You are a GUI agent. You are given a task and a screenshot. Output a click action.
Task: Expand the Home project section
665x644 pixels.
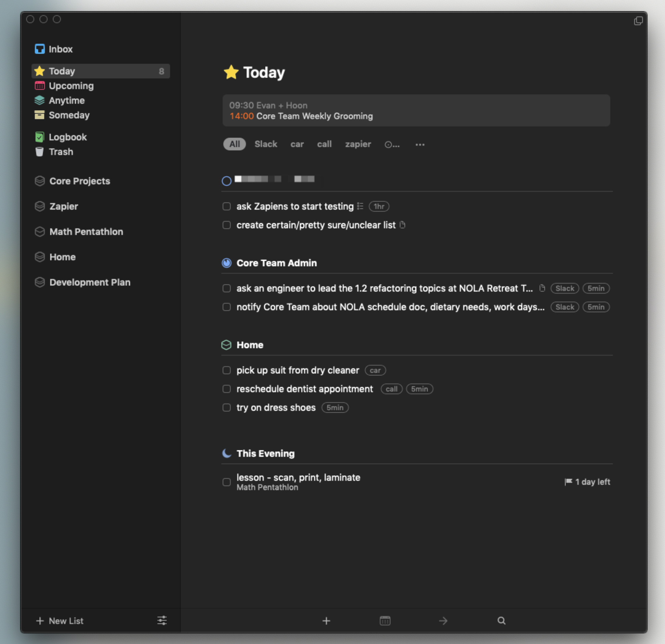coord(249,344)
